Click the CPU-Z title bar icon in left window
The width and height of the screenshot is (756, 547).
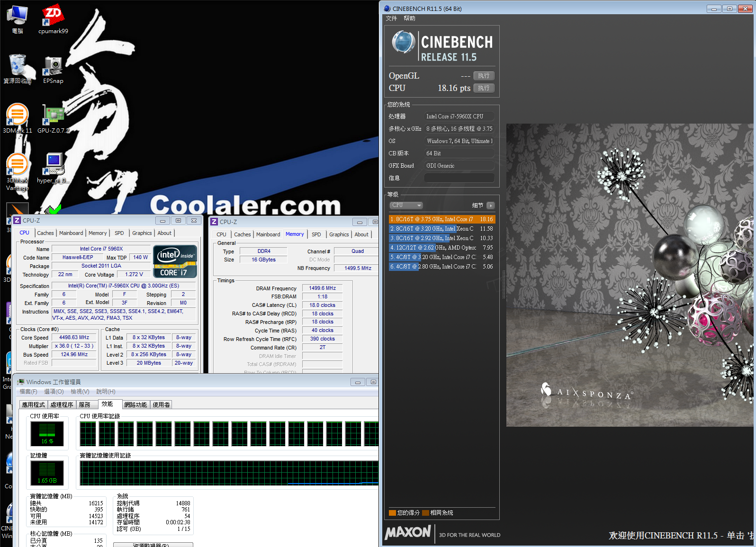click(17, 220)
